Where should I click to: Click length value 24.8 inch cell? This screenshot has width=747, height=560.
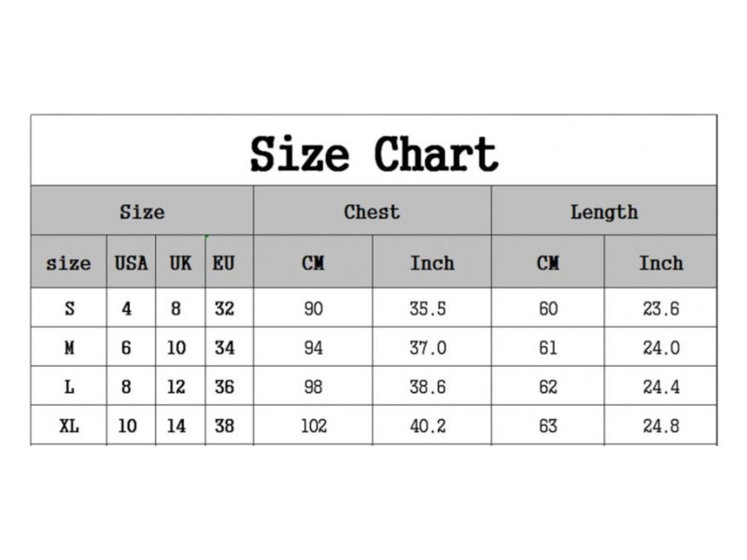pyautogui.click(x=660, y=426)
